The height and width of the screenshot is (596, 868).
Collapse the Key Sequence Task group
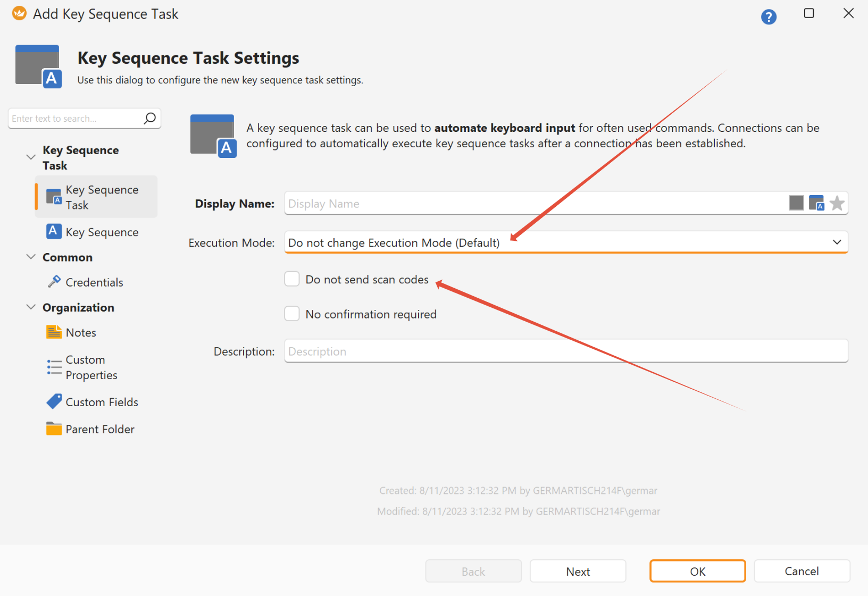tap(31, 157)
